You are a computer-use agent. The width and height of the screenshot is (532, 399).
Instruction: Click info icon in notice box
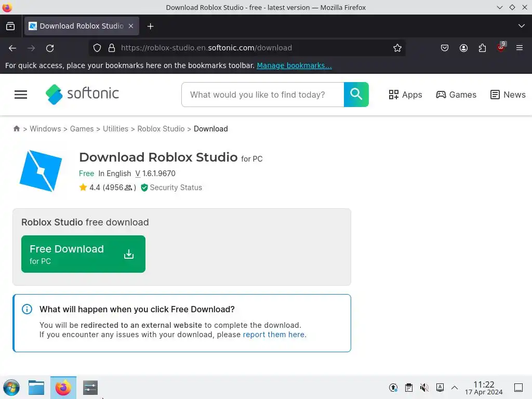click(x=27, y=309)
